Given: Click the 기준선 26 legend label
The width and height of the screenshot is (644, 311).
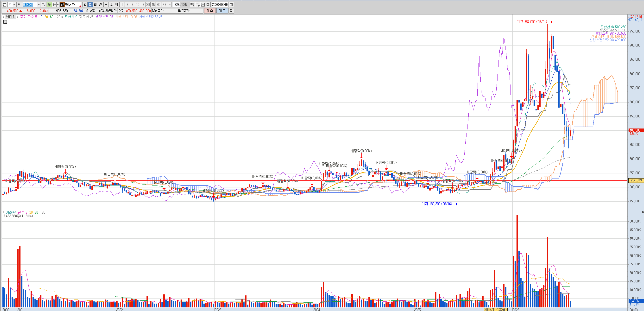Looking at the screenshot, I should click(86, 17).
